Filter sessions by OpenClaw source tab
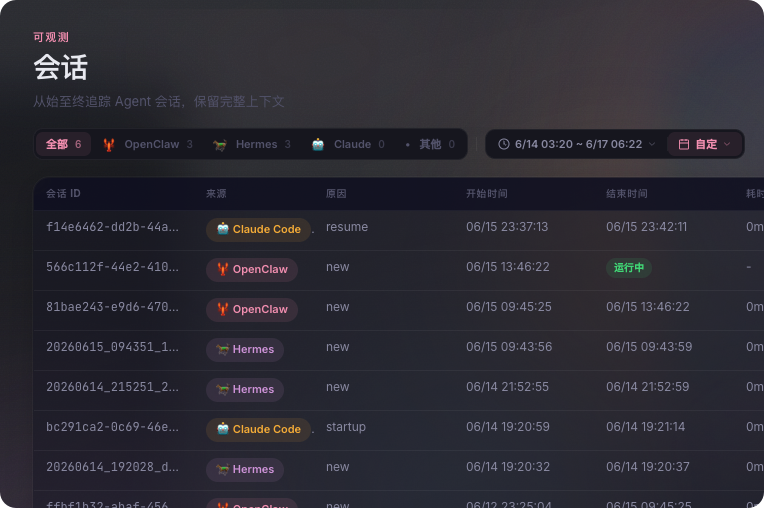Viewport: 764px width, 508px height. pyautogui.click(x=148, y=144)
